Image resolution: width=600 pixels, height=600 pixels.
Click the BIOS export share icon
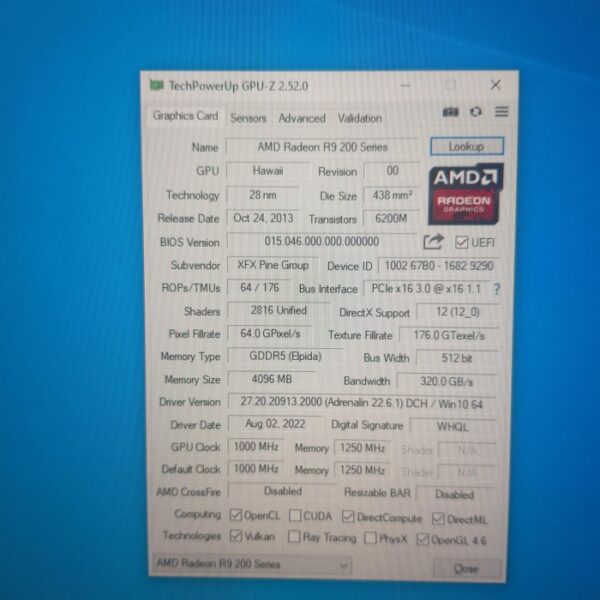433,241
